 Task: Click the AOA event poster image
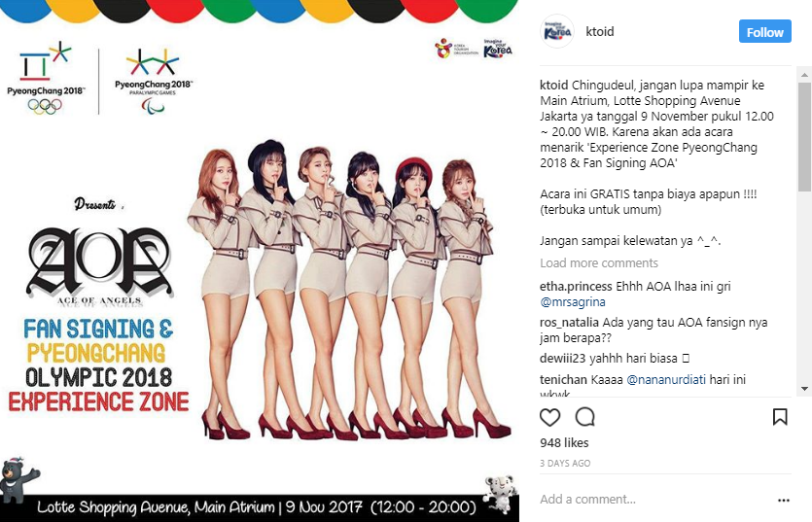(x=259, y=261)
